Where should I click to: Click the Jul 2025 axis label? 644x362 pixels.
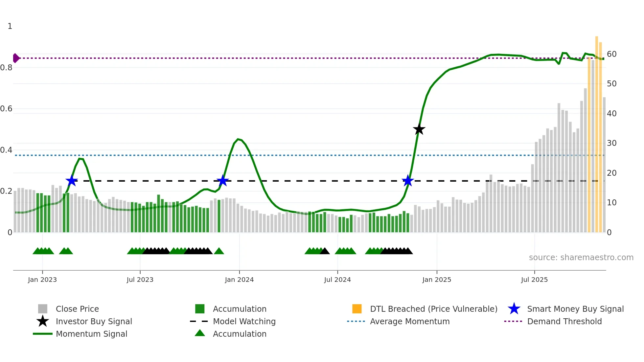(x=534, y=280)
